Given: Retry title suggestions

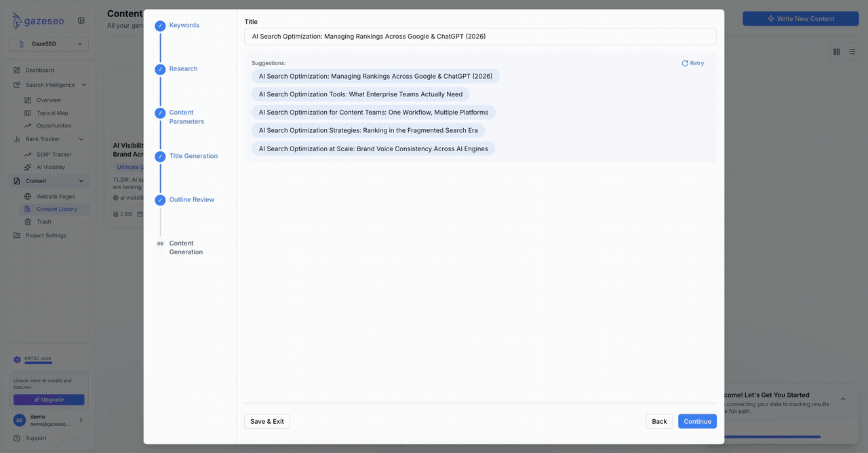Looking at the screenshot, I should click(693, 63).
